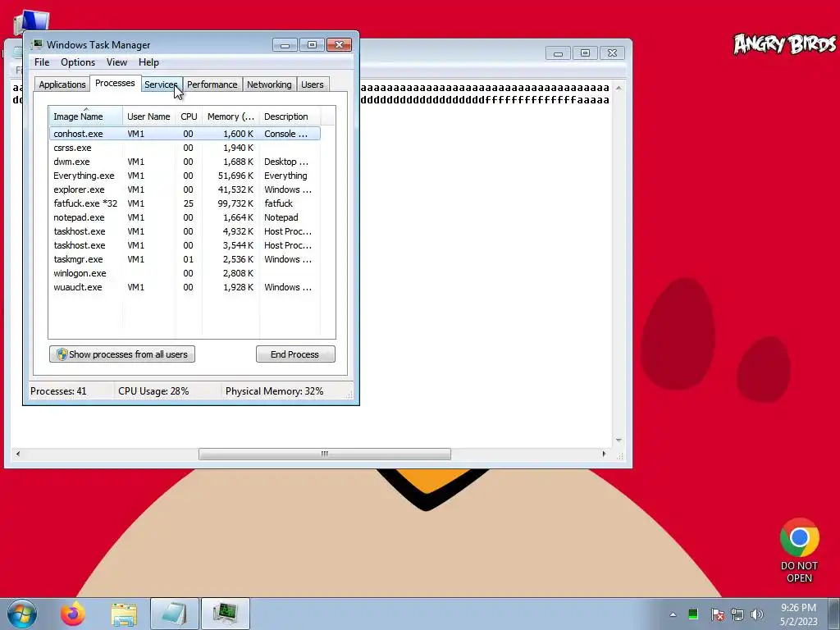Select the winlogon.exe process row
Screen dimensions: 840x630
click(185, 273)
